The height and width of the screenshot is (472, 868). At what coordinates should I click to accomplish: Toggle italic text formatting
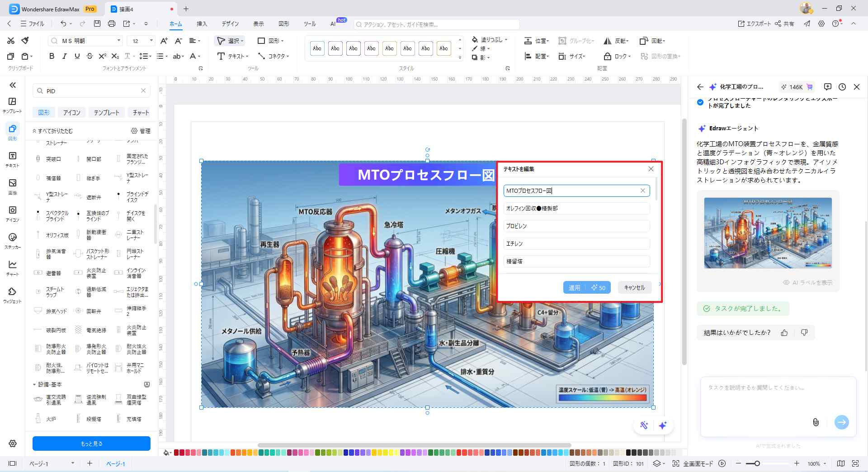tap(64, 56)
